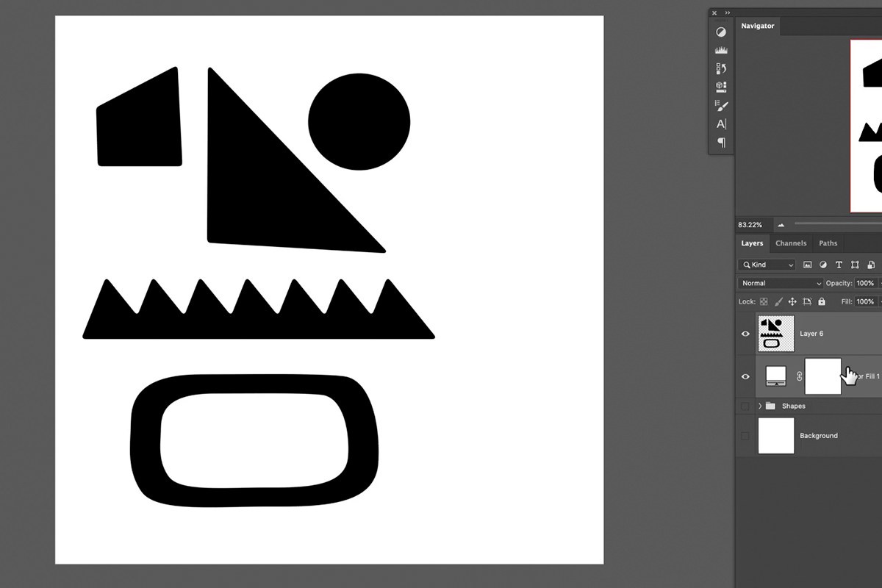
Task: Show the Background layer visibility box
Action: click(x=745, y=436)
